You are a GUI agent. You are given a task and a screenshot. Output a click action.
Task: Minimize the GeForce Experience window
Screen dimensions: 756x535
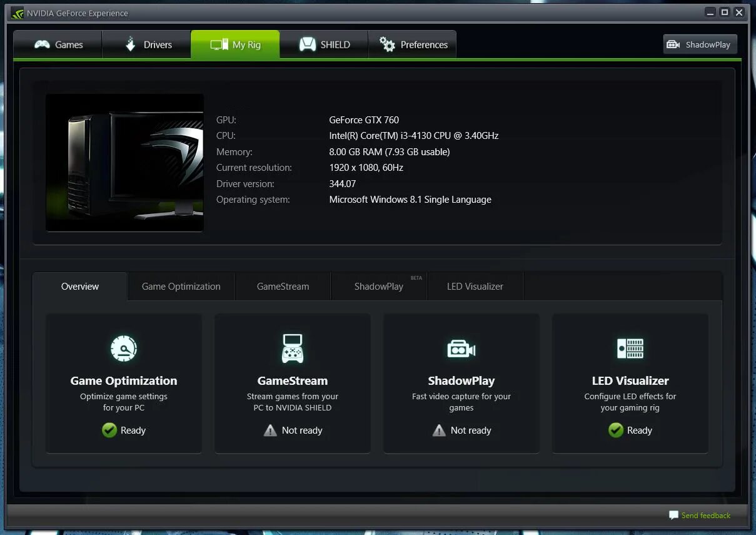coord(710,12)
